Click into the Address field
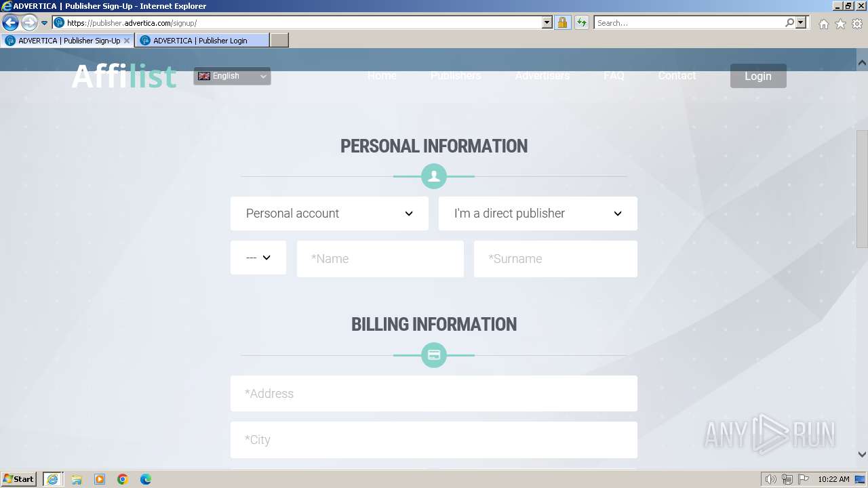The image size is (868, 488). (434, 394)
